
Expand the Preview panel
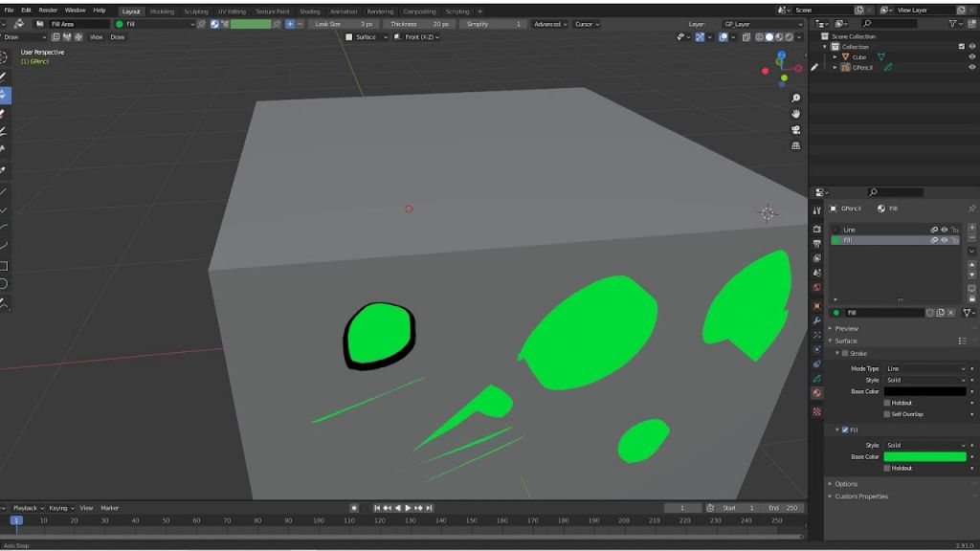846,328
